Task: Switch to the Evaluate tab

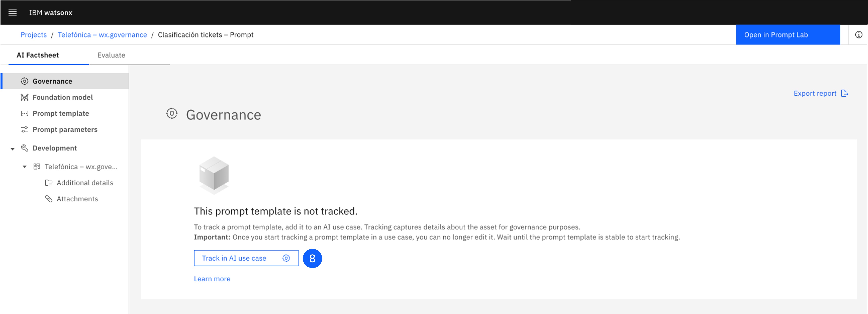Action: 111,55
